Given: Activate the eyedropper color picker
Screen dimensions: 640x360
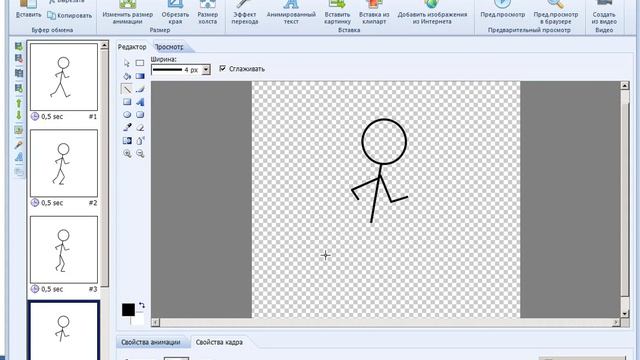Looking at the screenshot, I should click(x=127, y=128).
